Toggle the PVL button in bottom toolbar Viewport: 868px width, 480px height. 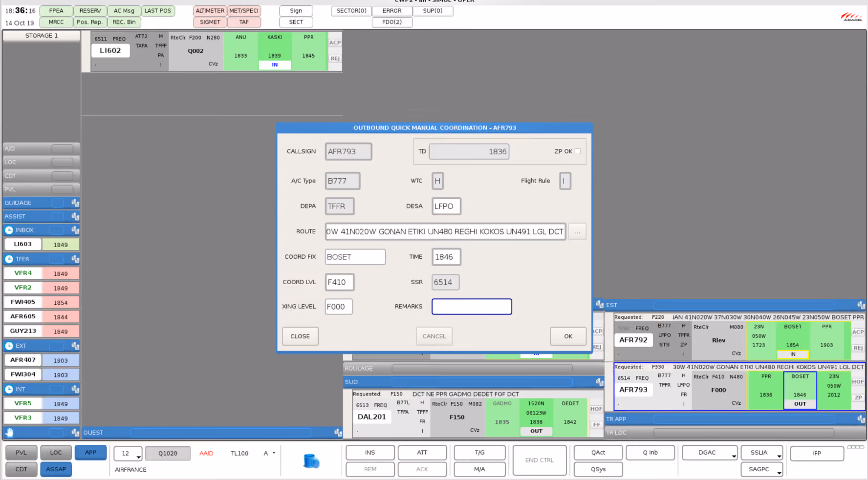(21, 453)
